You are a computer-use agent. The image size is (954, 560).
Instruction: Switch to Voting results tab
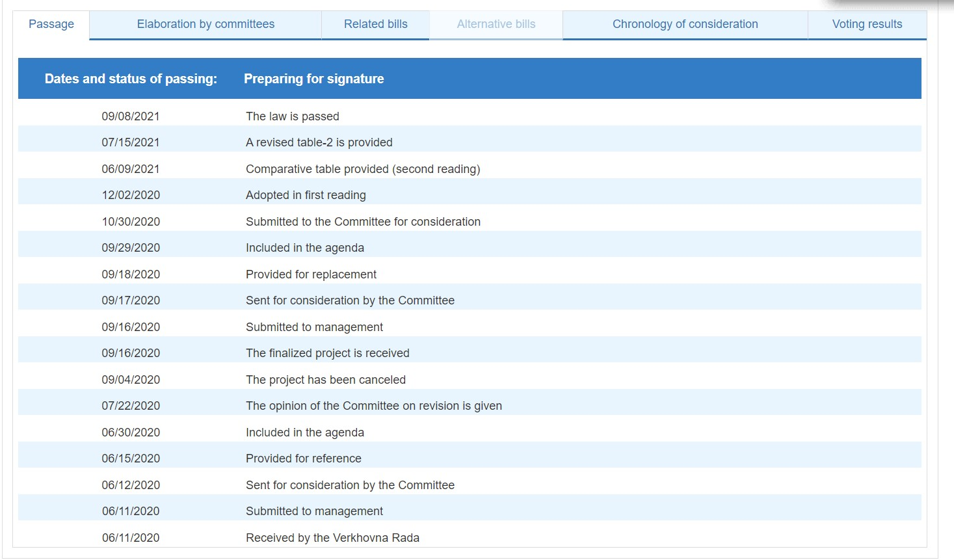coord(868,25)
